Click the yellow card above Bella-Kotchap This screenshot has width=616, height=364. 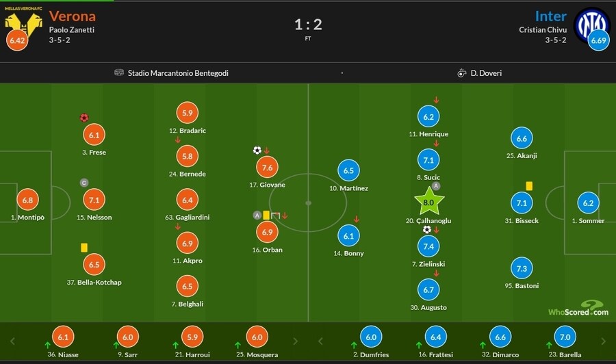84,248
